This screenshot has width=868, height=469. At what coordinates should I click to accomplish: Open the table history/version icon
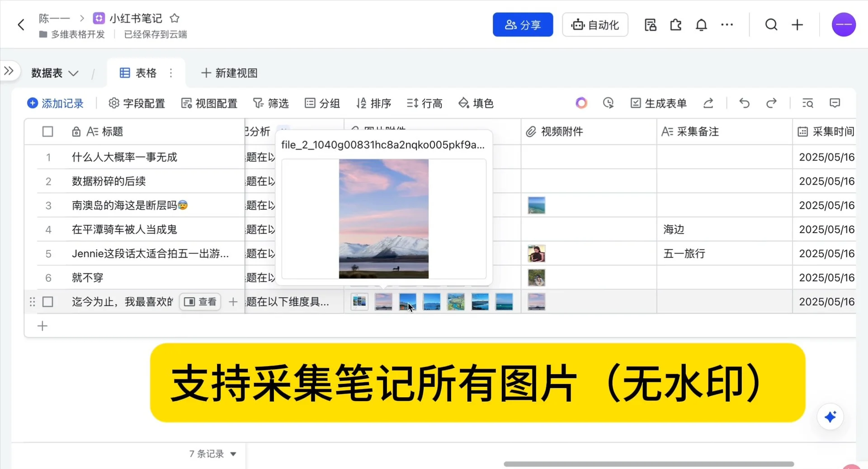click(x=608, y=103)
